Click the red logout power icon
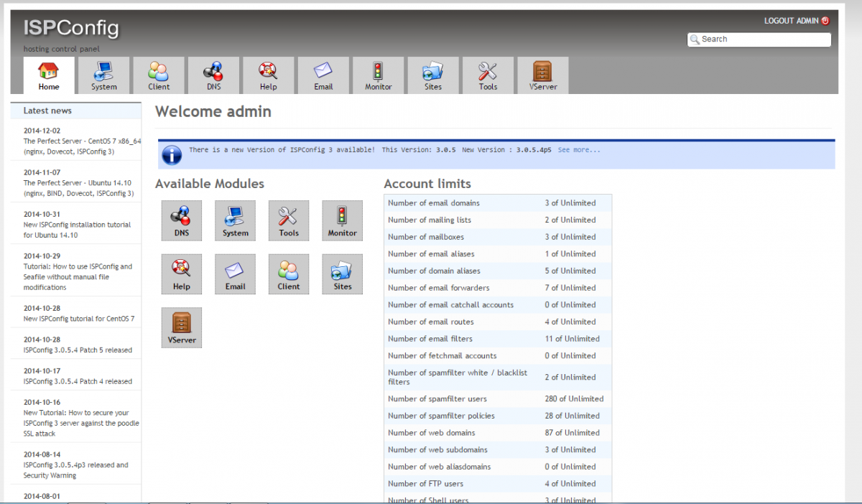862x504 pixels. 825,21
